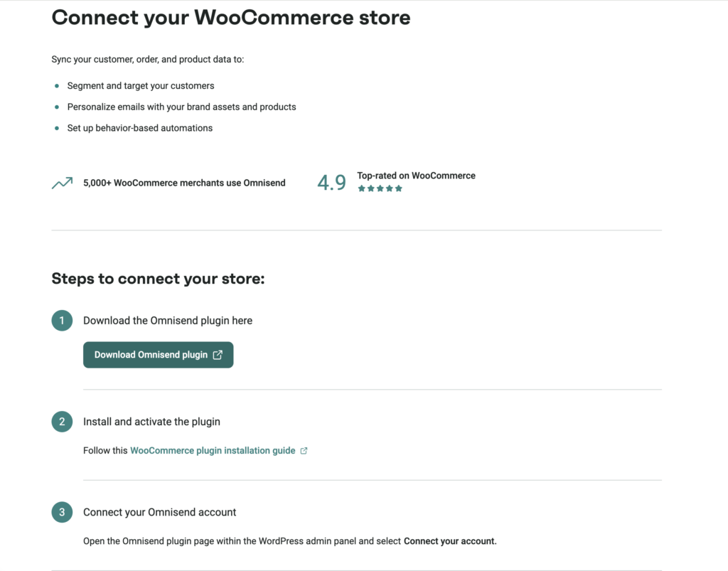
Task: Click the 'Steps to connect your store' heading
Action: (158, 278)
